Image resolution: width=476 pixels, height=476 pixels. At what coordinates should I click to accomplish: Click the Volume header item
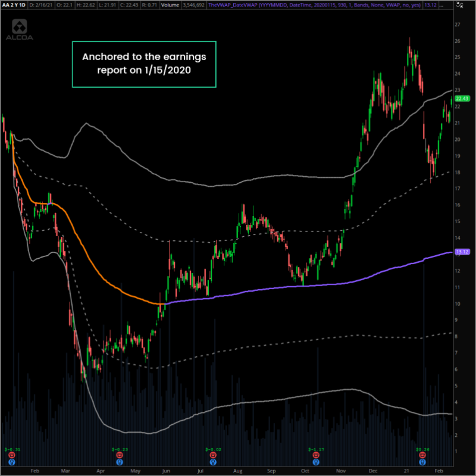point(170,5)
